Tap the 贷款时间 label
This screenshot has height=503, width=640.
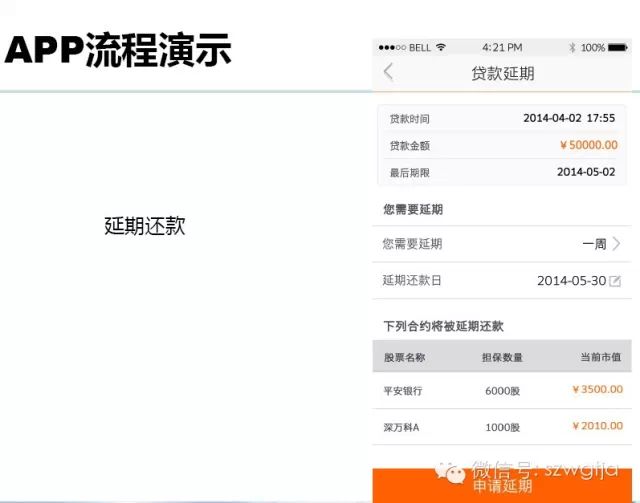pyautogui.click(x=410, y=119)
